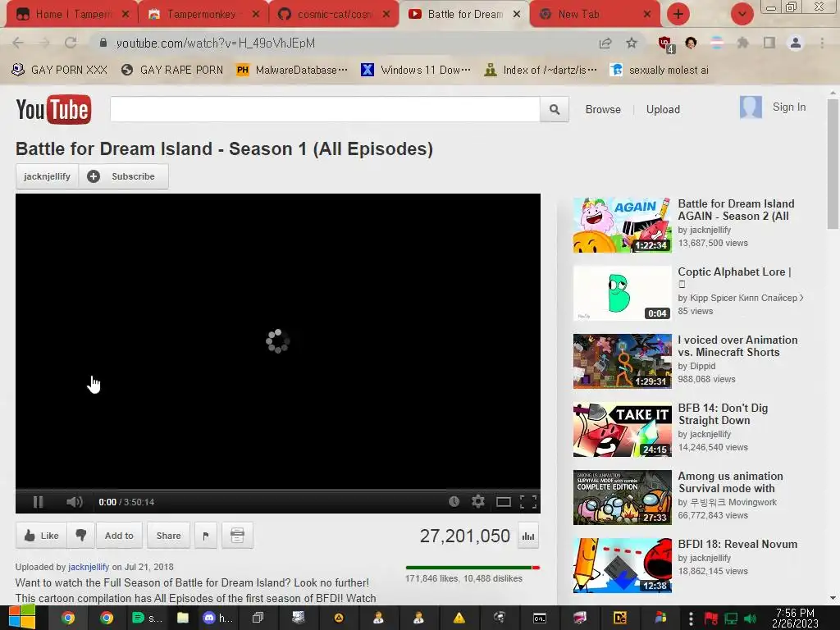Toggle the browser side panel

coord(769,43)
